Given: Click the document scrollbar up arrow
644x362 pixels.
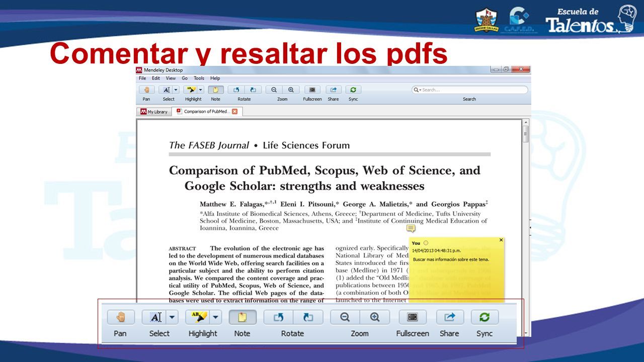Looking at the screenshot, I should tap(526, 123).
